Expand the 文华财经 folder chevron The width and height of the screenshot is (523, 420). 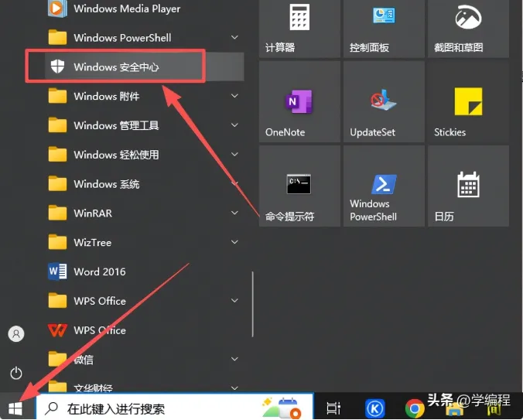click(234, 388)
